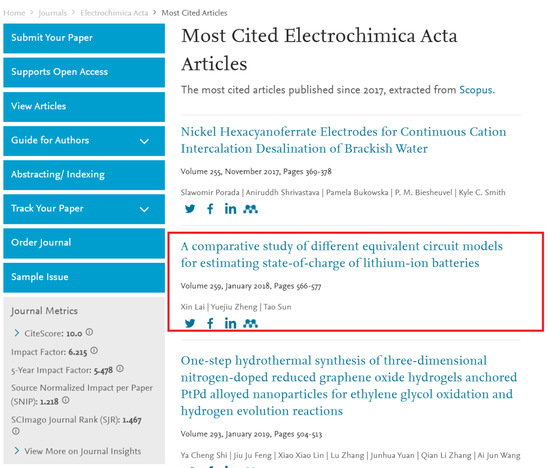Image resolution: width=549 pixels, height=468 pixels.
Task: Share Nickel Hexacyanoferrate article on LinkedIn
Action: point(230,209)
